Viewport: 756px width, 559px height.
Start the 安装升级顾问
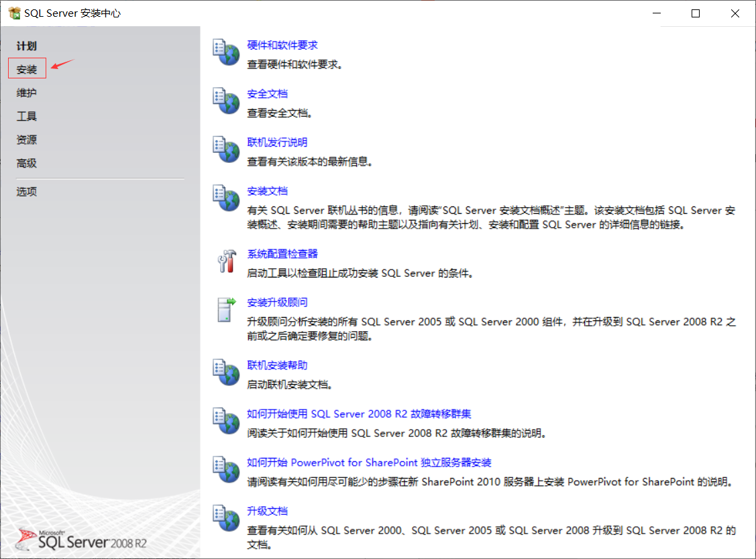click(277, 302)
